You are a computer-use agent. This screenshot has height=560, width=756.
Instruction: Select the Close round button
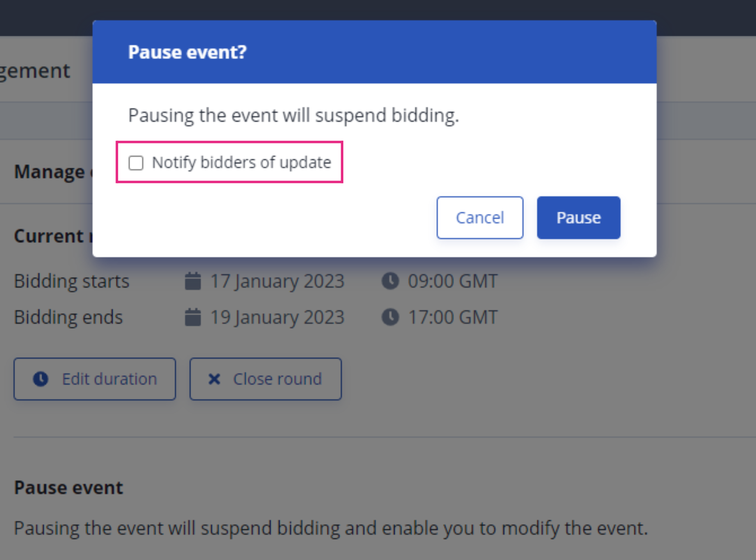coord(265,379)
